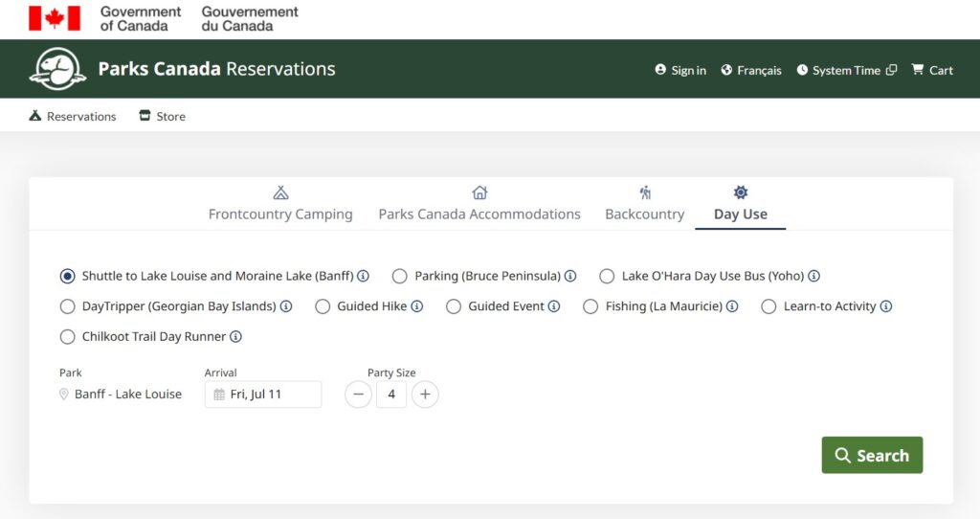Switch to Parks Canada Accommodations tab

(x=479, y=204)
